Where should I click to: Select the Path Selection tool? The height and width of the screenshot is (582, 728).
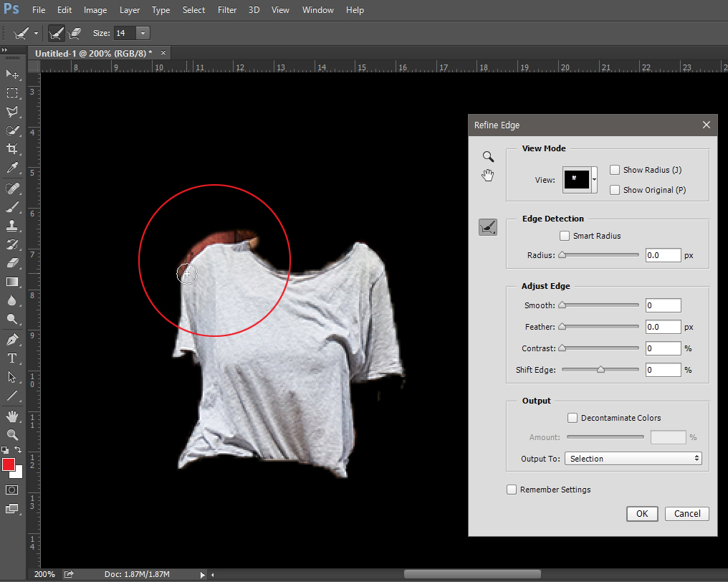(x=12, y=377)
